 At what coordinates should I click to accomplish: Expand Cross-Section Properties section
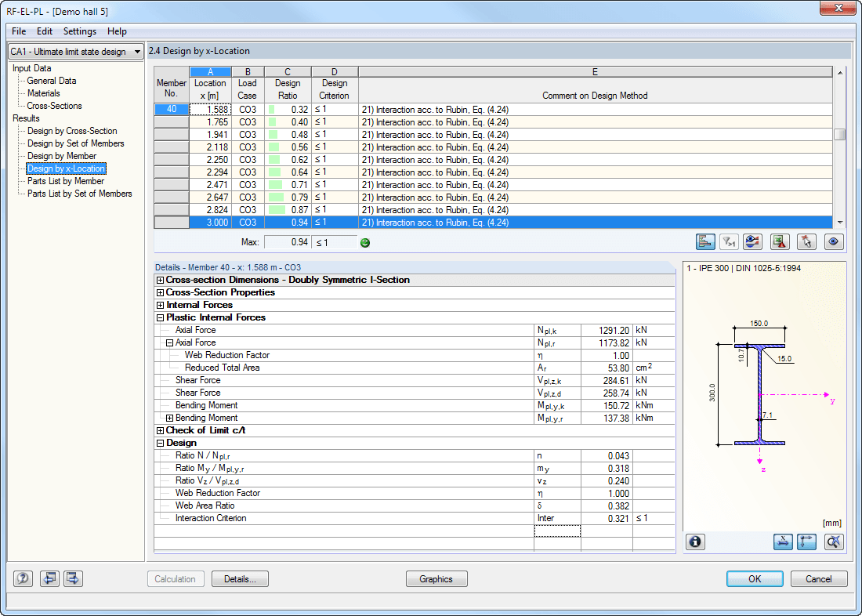pos(160,292)
